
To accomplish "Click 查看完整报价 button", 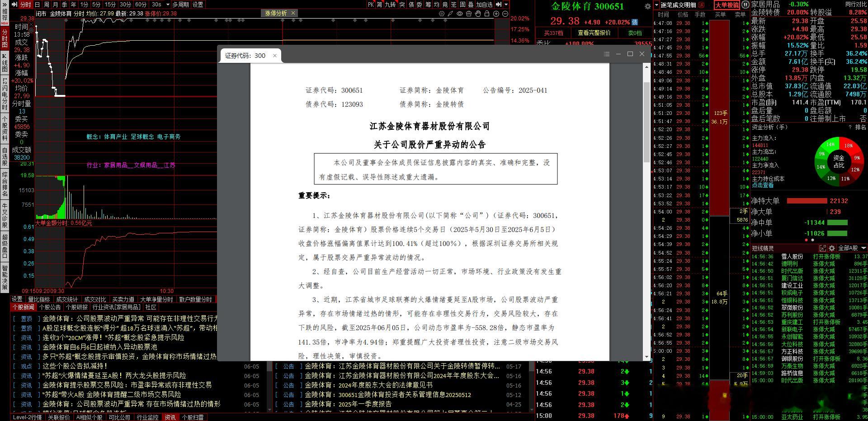I will (594, 33).
